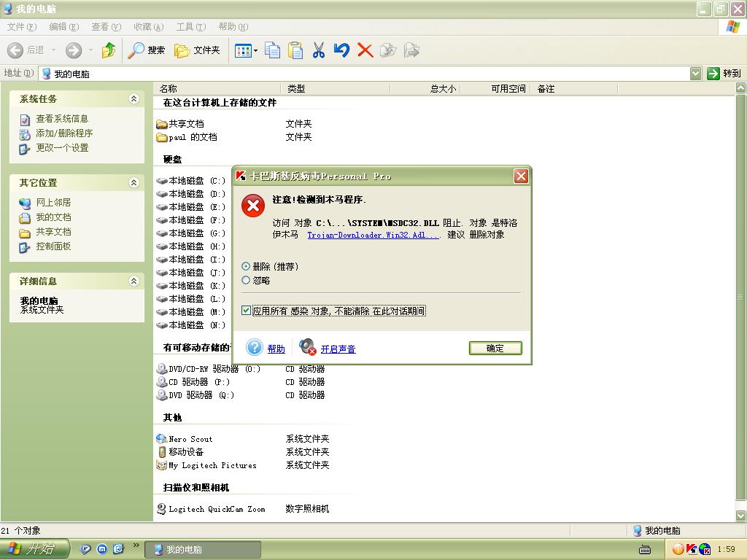Click the 帮助 link in Kaspersky dialog
This screenshot has width=747, height=560.
click(x=276, y=349)
